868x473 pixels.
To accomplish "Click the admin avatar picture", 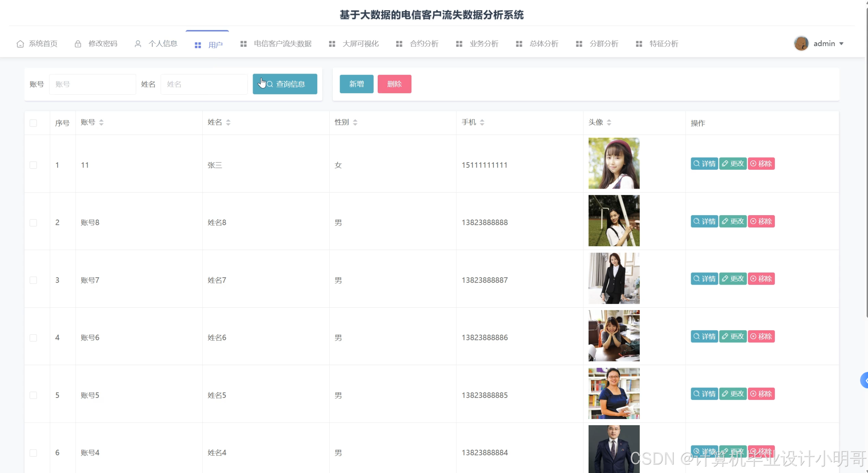I will click(x=801, y=43).
